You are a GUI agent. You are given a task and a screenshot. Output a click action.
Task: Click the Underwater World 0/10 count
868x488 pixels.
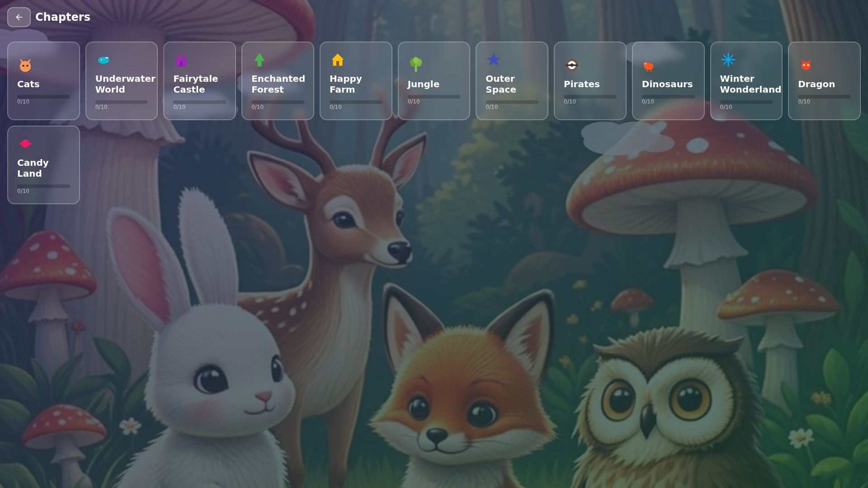(101, 107)
